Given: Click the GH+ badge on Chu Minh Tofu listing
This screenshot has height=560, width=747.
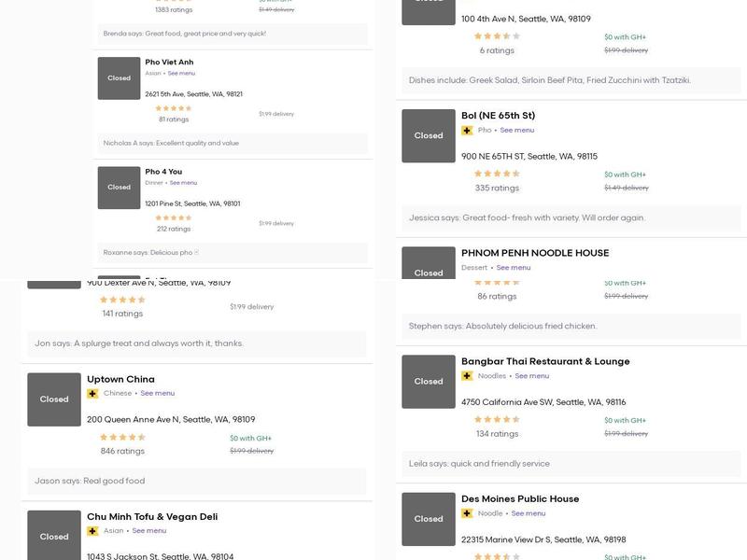Looking at the screenshot, I should (92, 531).
